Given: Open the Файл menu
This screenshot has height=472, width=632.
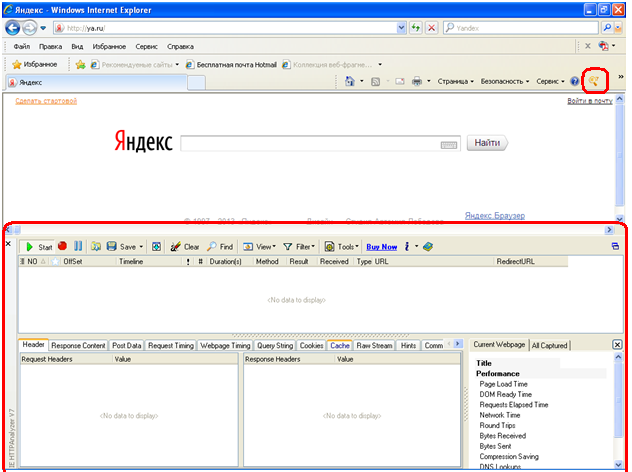Looking at the screenshot, I should [x=22, y=47].
